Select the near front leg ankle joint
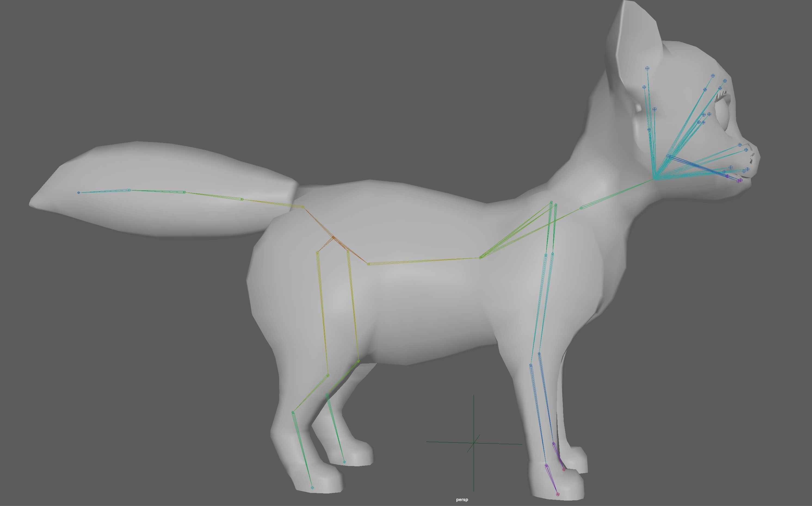 click(x=546, y=465)
